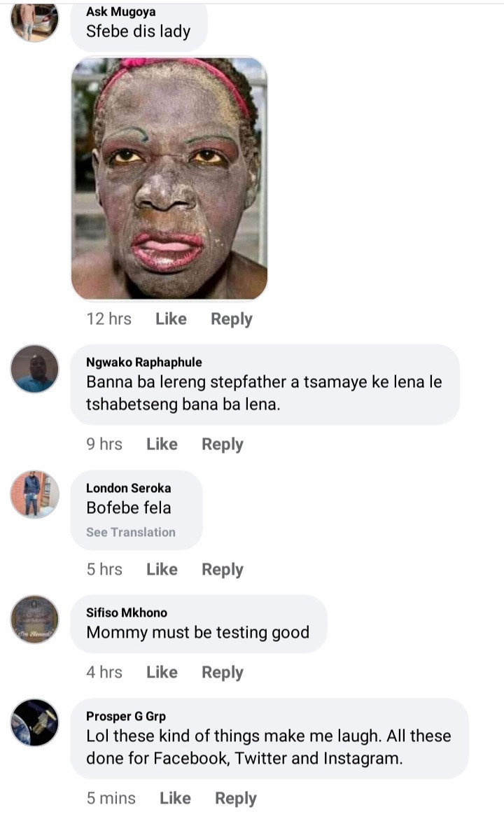The image size is (504, 819).
Task: Open Prosper G Grp's satellite avatar
Action: 34,722
